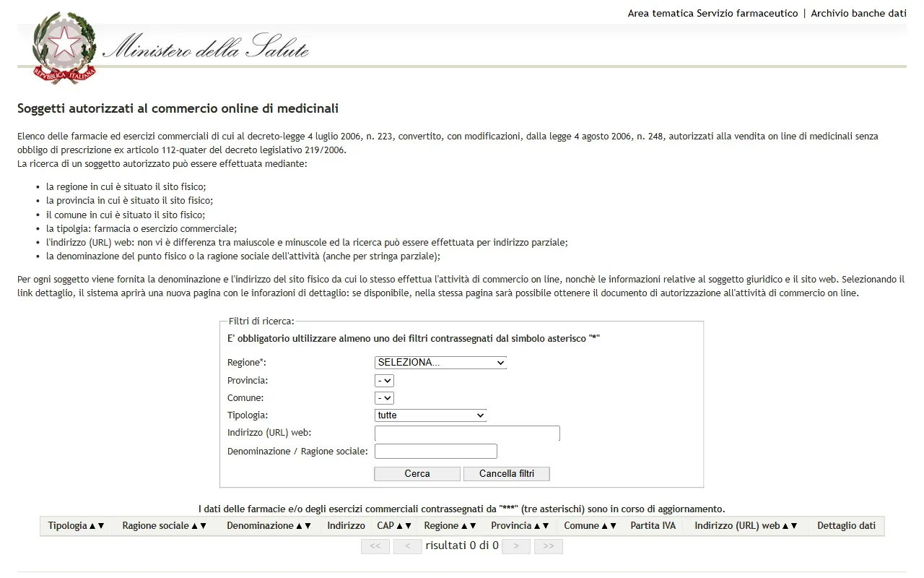
Task: Sort Regione column ascending with up arrow
Action: point(464,526)
